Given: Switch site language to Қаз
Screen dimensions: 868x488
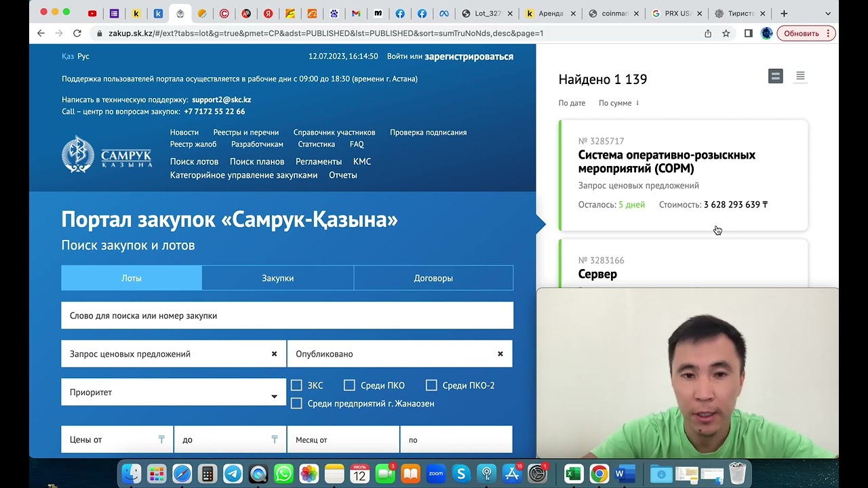Looking at the screenshot, I should (68, 56).
